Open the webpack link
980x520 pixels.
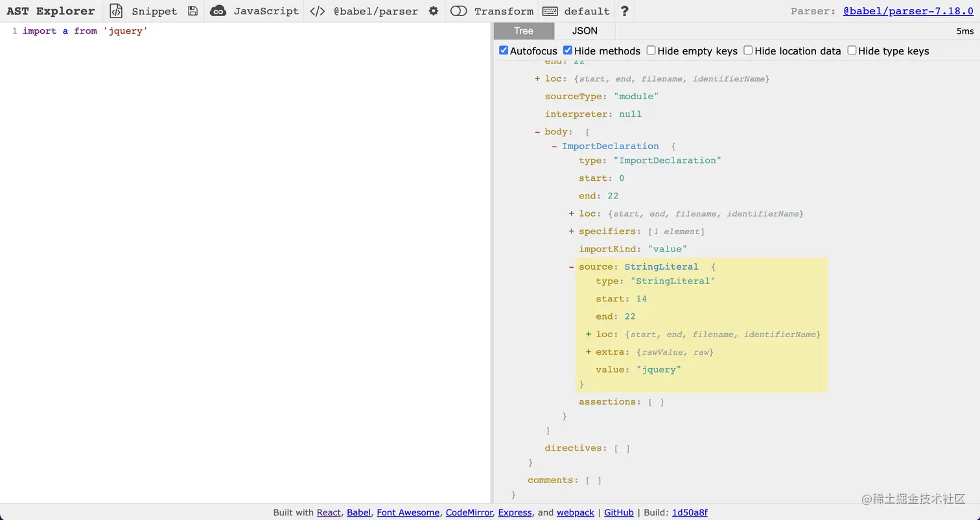(575, 512)
